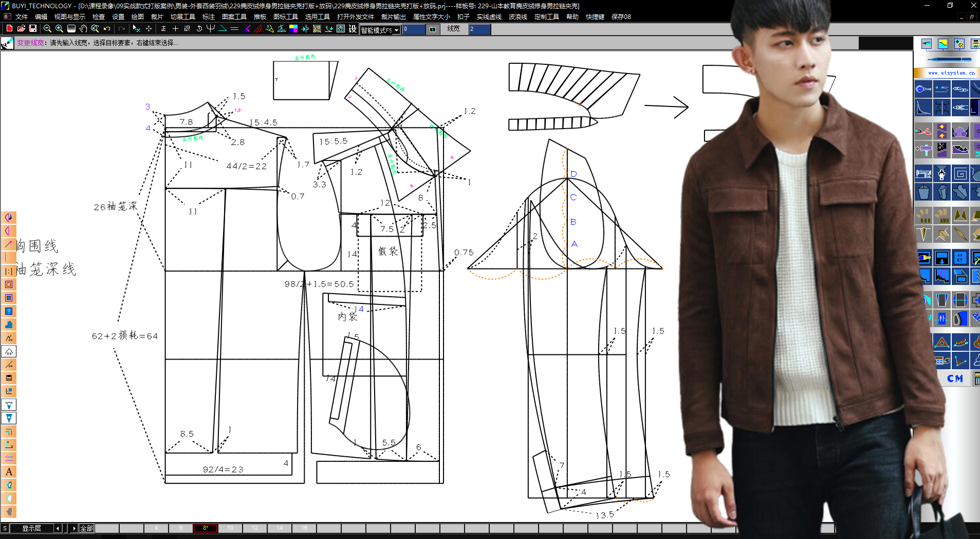Select the hand pan tool in toolbar

[x=83, y=29]
